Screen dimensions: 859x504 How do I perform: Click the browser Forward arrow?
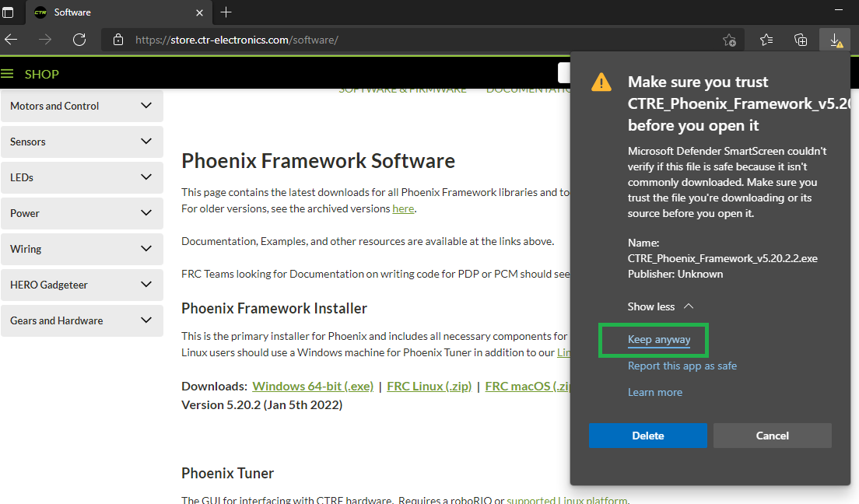(45, 40)
